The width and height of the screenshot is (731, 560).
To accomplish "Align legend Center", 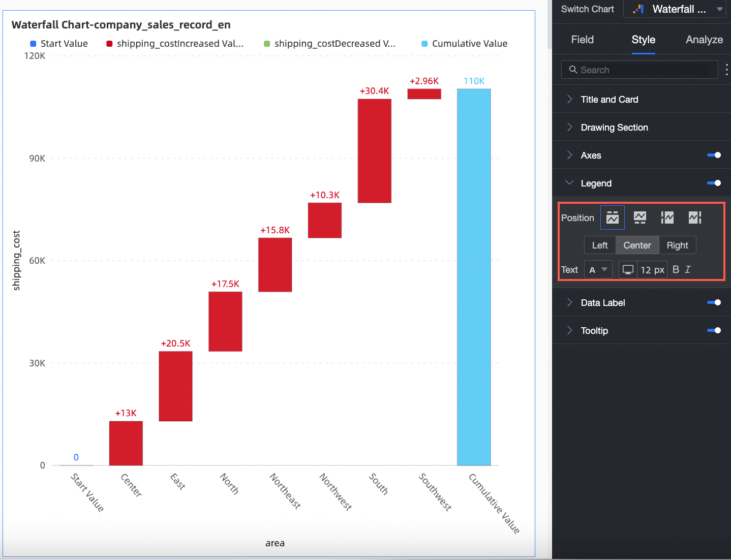I will [x=637, y=245].
